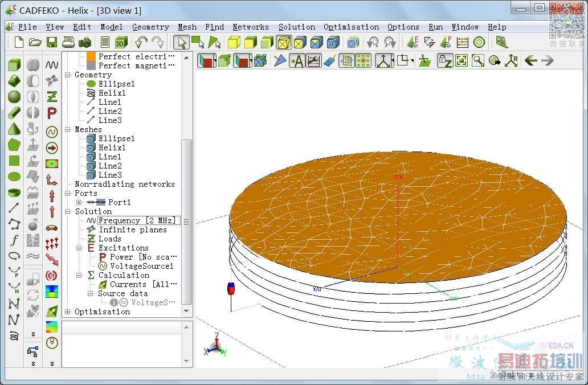The width and height of the screenshot is (588, 385).
Task: Open the Run menu
Action: pos(436,27)
